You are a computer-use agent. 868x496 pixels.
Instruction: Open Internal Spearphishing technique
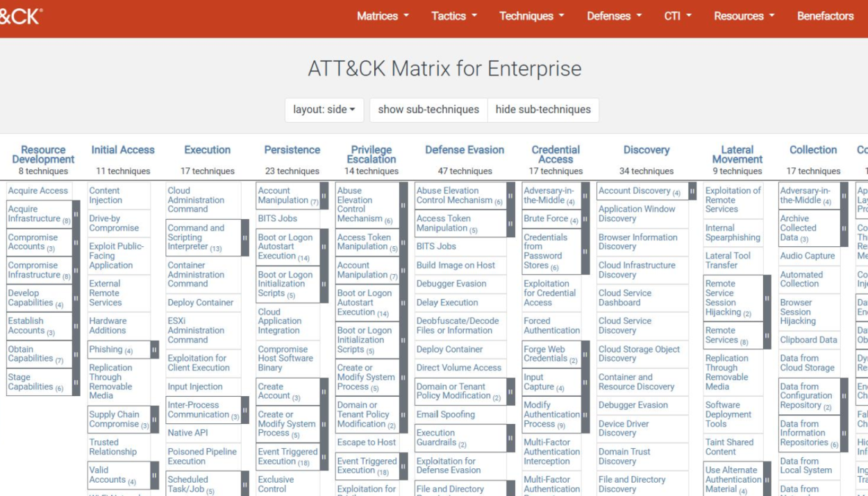coord(733,232)
